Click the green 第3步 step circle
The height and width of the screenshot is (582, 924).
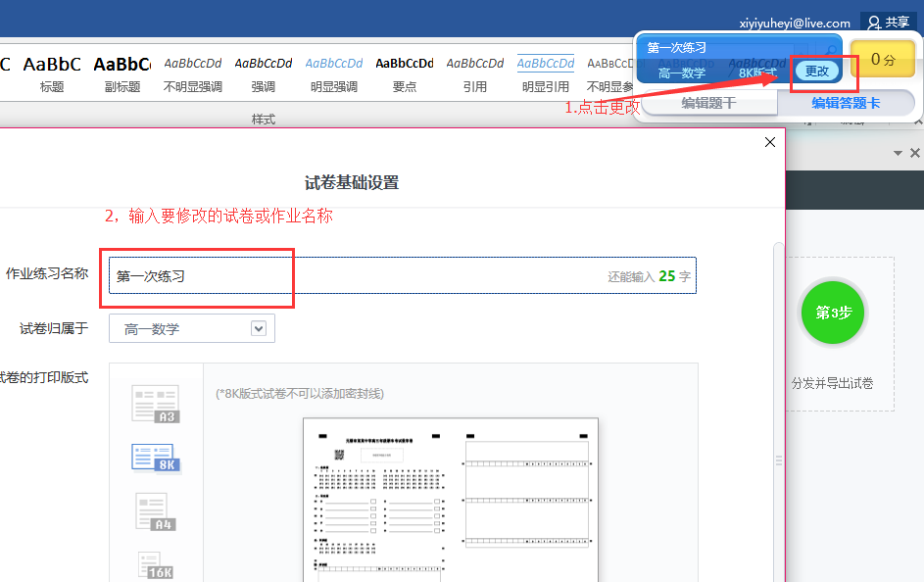point(832,313)
